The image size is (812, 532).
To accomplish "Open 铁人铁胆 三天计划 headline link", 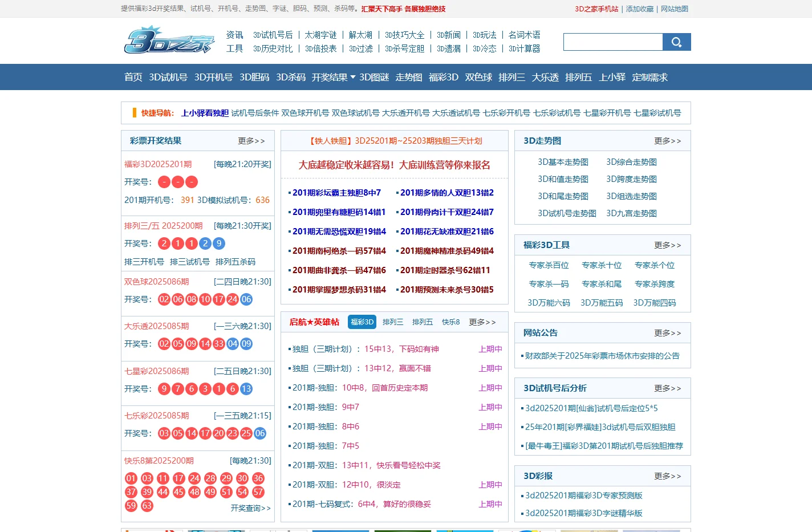I will [x=395, y=141].
